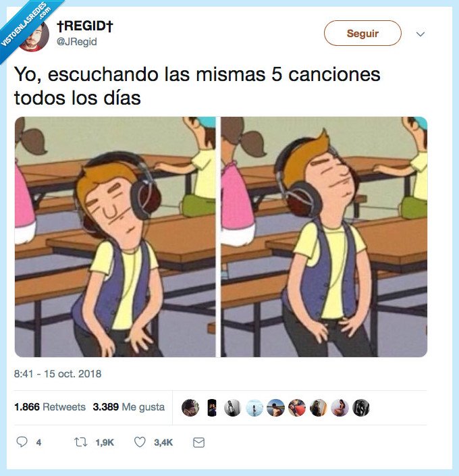This screenshot has height=476, width=459.
Task: Click the envelope direct message icon
Action: pyautogui.click(x=199, y=443)
